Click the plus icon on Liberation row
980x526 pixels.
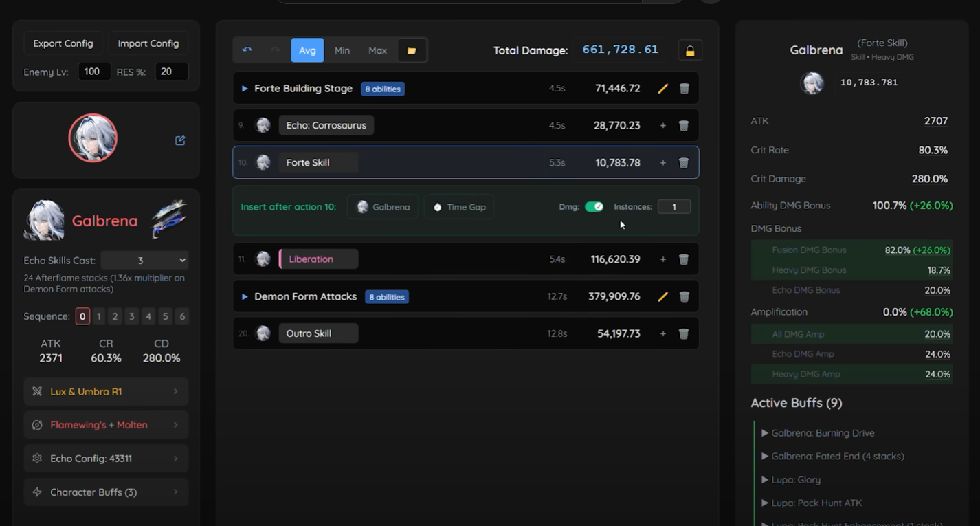(x=662, y=259)
